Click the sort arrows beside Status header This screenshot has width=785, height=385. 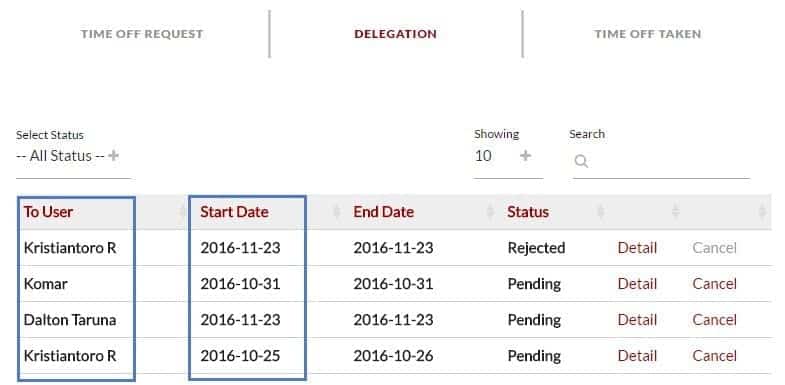tap(601, 212)
